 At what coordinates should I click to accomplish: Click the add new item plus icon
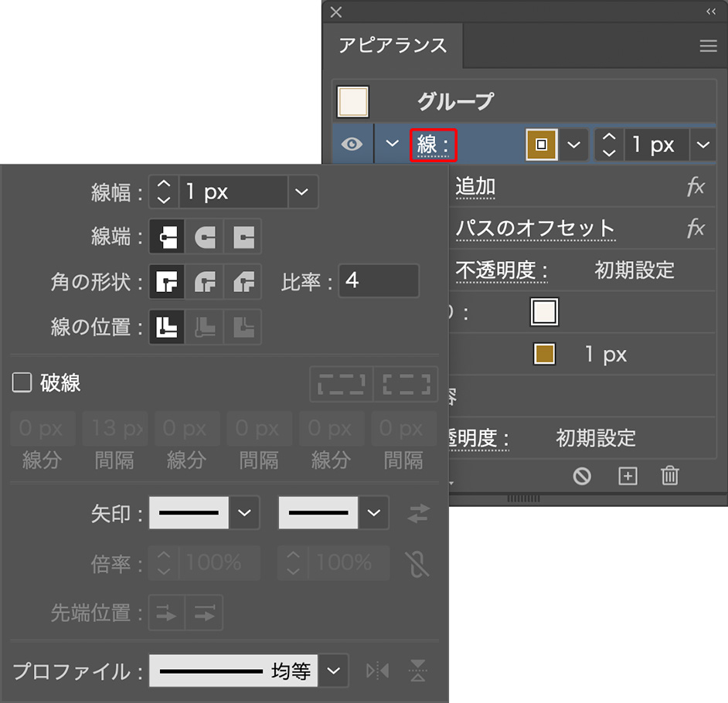[x=628, y=476]
